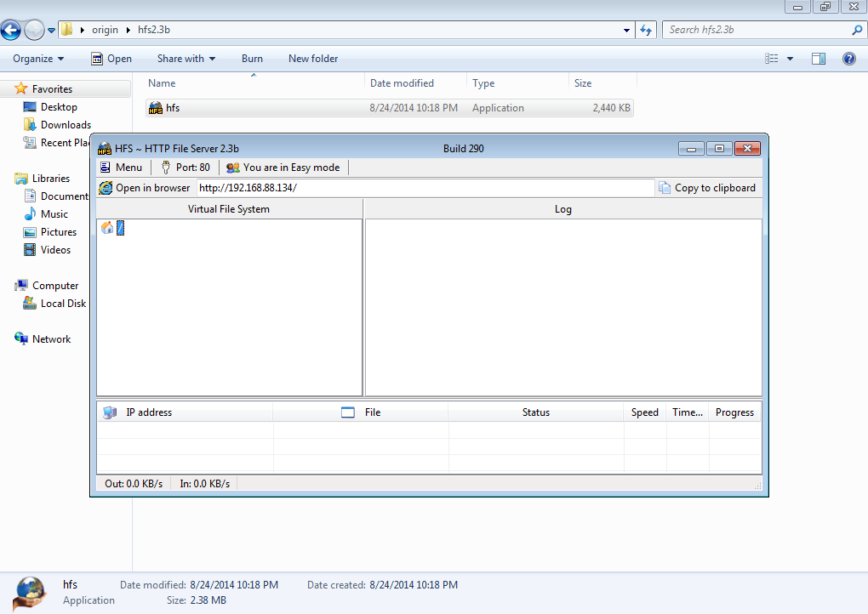
Task: Click the hfs2.3b breadcrumb in address bar
Action: pos(154,30)
